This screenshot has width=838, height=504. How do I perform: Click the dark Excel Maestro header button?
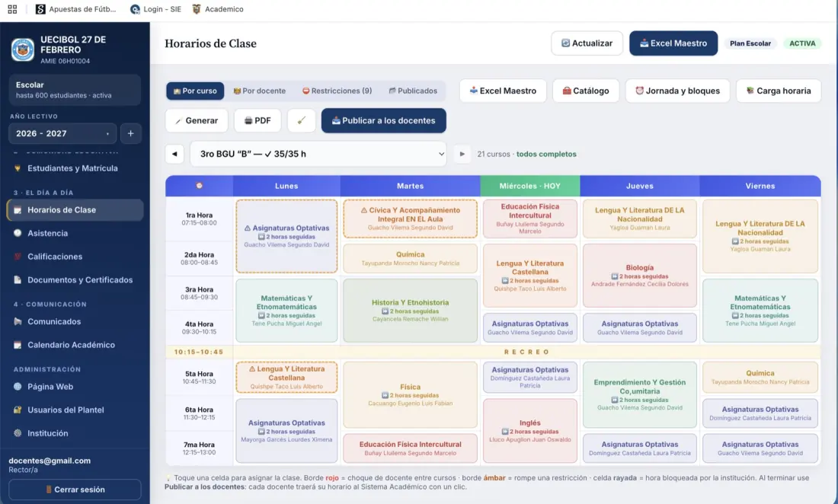(x=673, y=43)
